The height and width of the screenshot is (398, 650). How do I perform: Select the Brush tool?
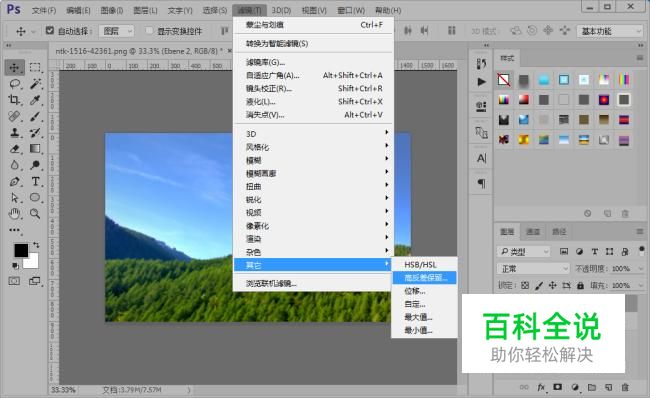coord(35,116)
